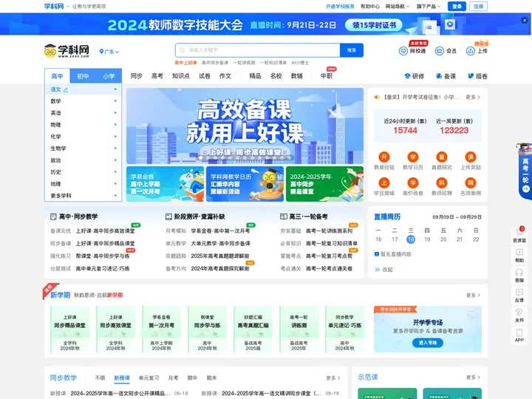This screenshot has width=532, height=399.
Task: Open the 试卷 menu item
Action: 204,76
